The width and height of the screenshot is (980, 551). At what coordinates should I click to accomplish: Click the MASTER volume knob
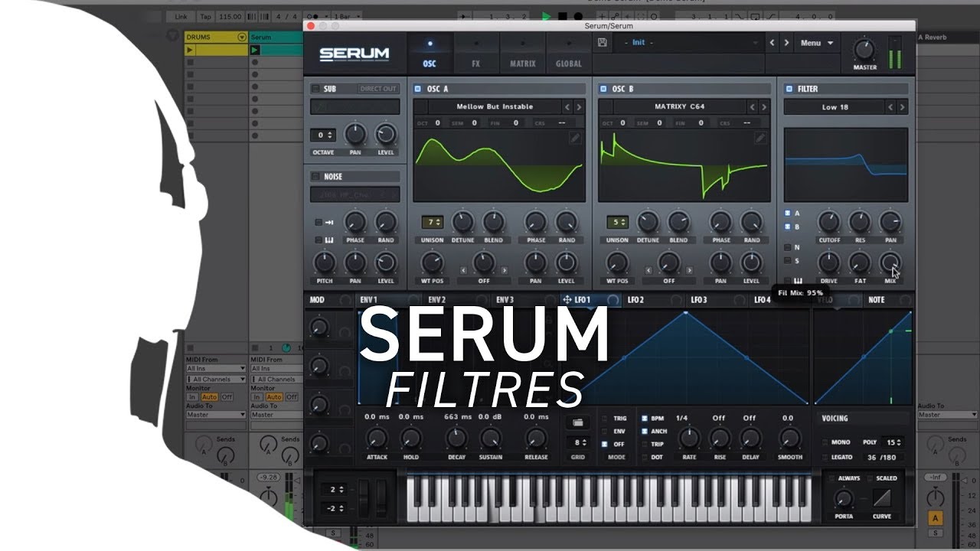tap(864, 51)
